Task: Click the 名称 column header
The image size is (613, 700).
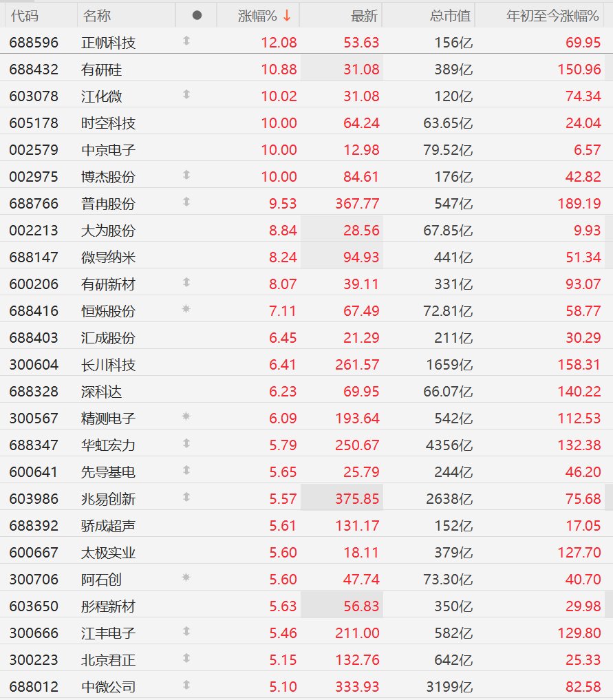Action: click(97, 16)
